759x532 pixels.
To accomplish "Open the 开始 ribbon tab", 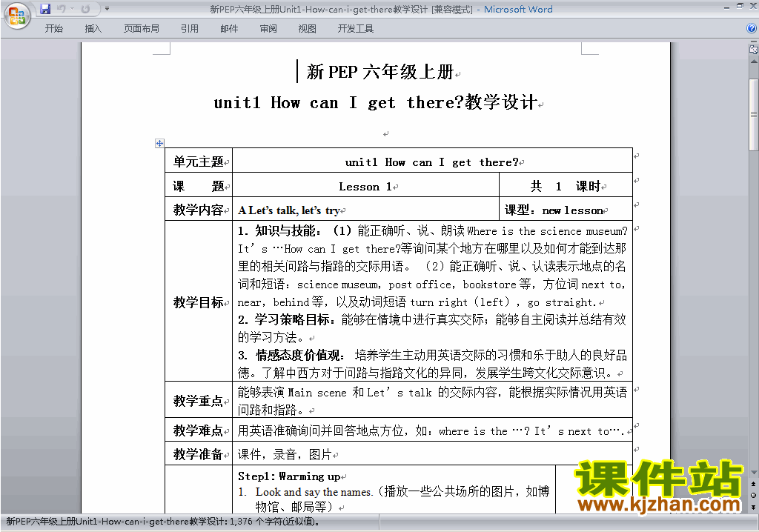I will 53,29.
